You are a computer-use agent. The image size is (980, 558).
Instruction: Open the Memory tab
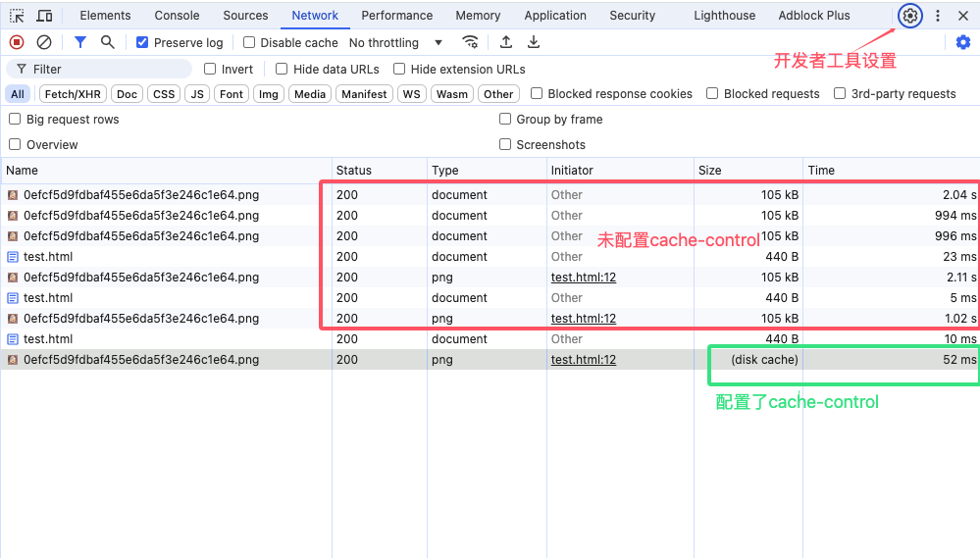point(478,16)
